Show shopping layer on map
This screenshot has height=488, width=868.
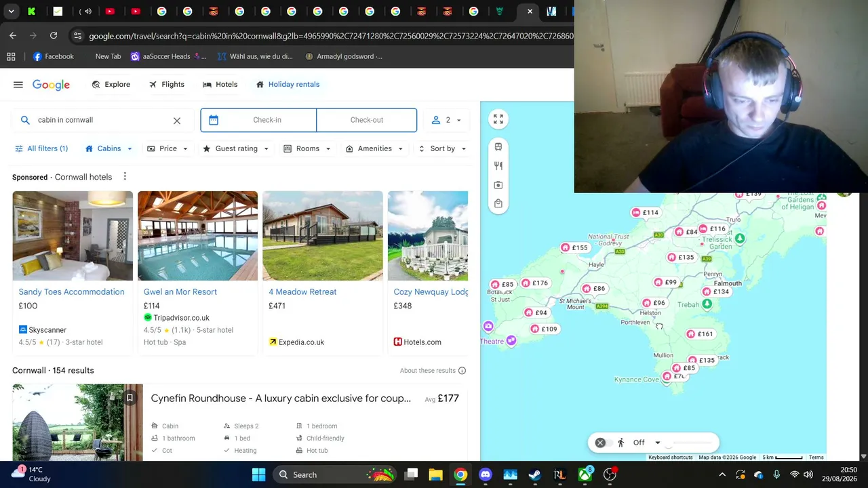[x=498, y=203]
